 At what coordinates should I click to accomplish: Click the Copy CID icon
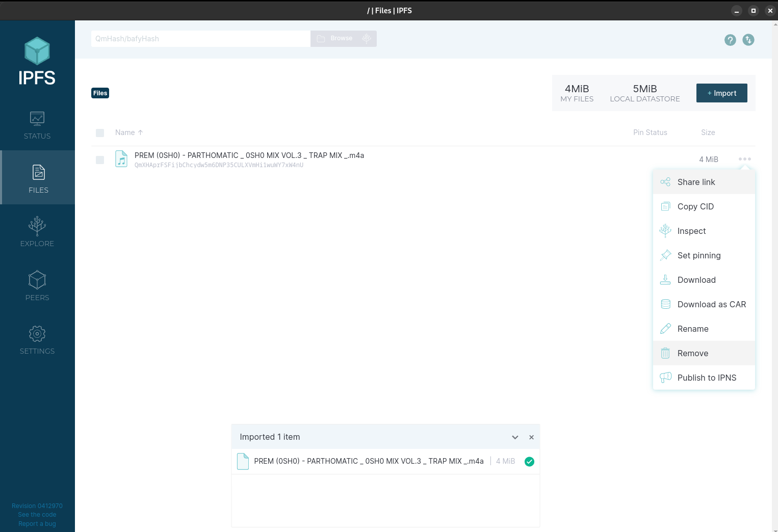click(665, 206)
